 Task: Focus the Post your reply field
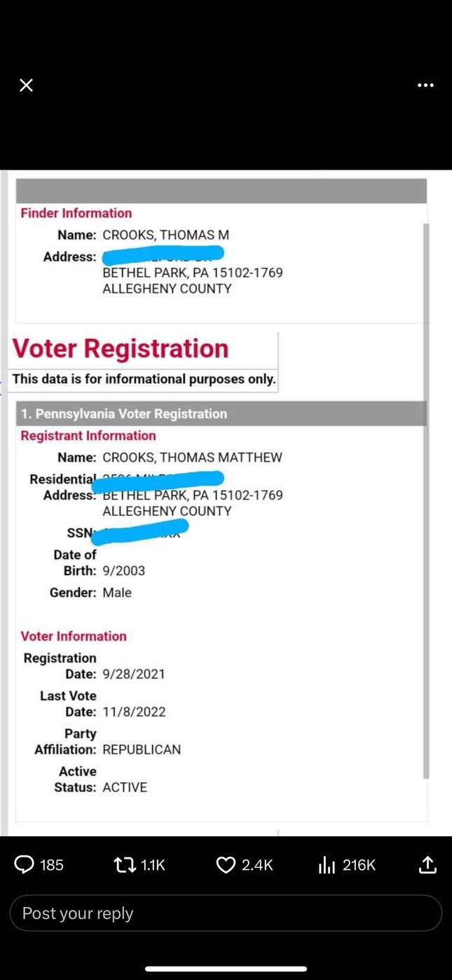[x=226, y=913]
